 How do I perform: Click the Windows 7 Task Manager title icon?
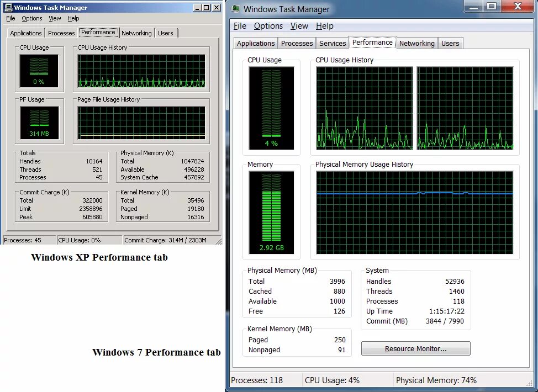[x=236, y=9]
